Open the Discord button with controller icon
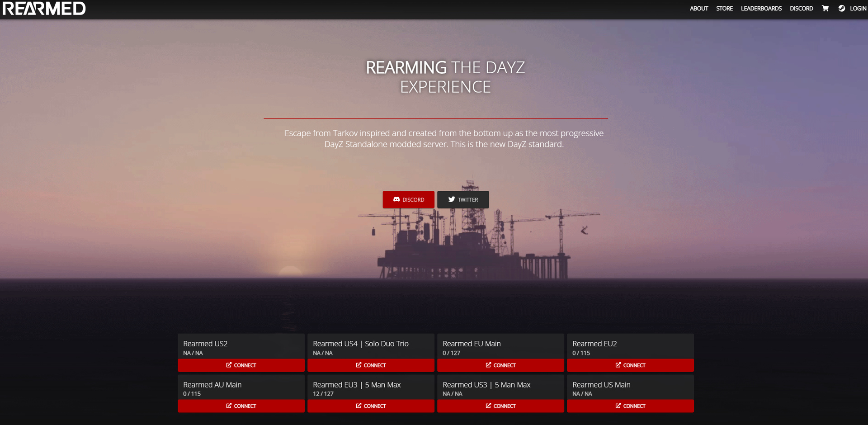 tap(408, 199)
